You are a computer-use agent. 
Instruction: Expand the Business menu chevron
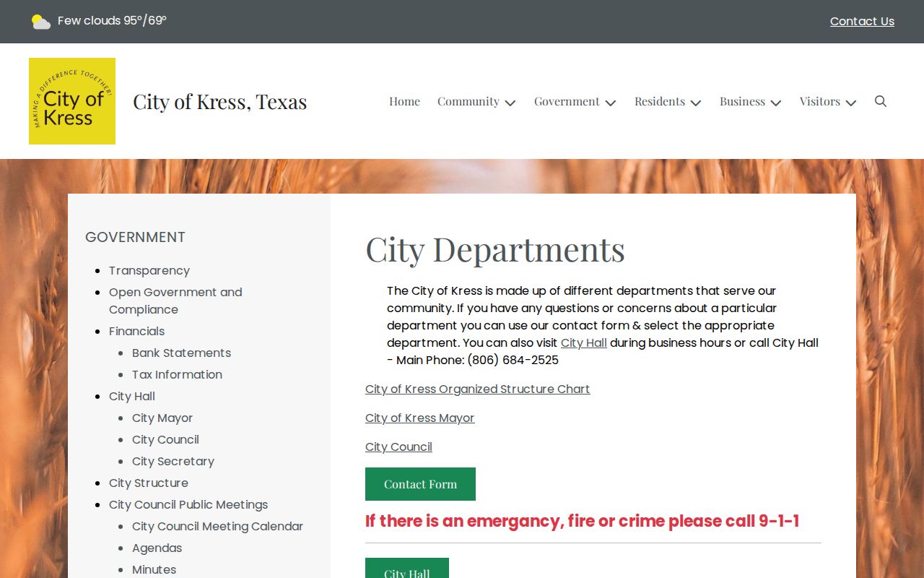(776, 103)
